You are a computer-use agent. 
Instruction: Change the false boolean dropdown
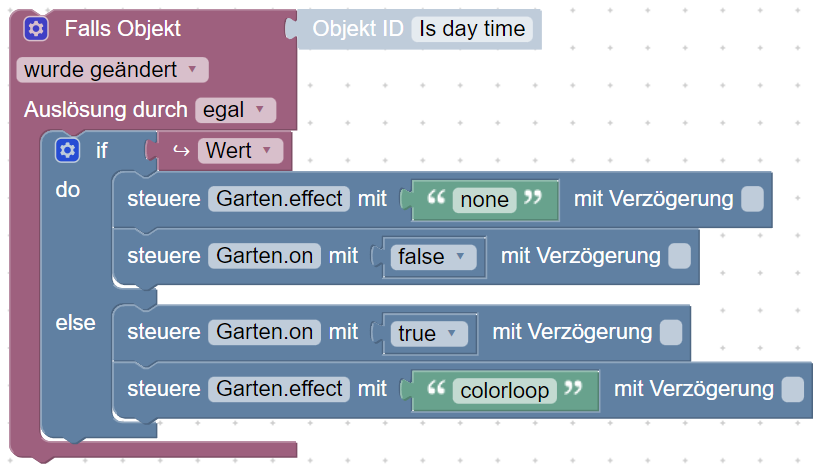[432, 256]
